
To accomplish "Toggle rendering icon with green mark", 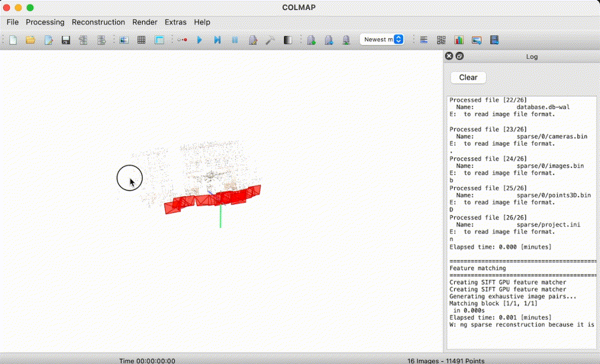I will click(x=311, y=40).
